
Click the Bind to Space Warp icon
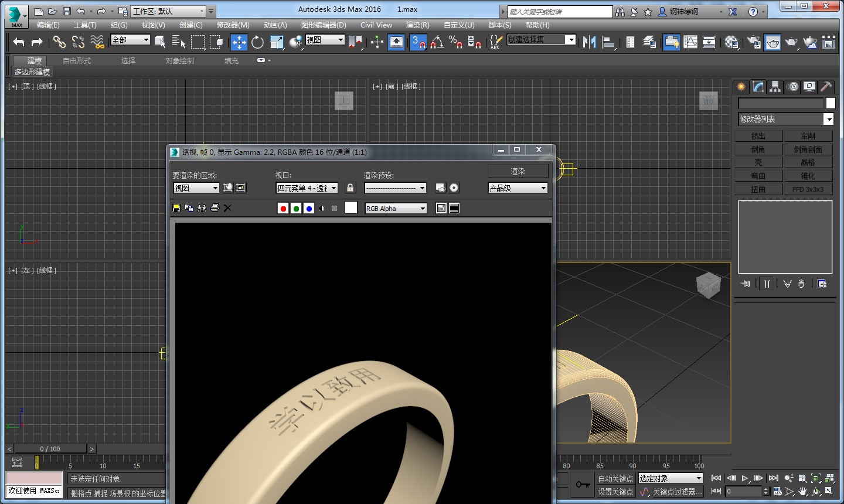click(97, 42)
